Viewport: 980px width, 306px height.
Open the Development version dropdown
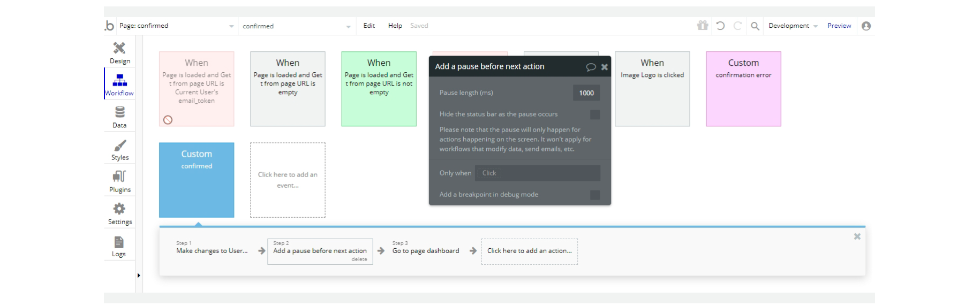[793, 26]
